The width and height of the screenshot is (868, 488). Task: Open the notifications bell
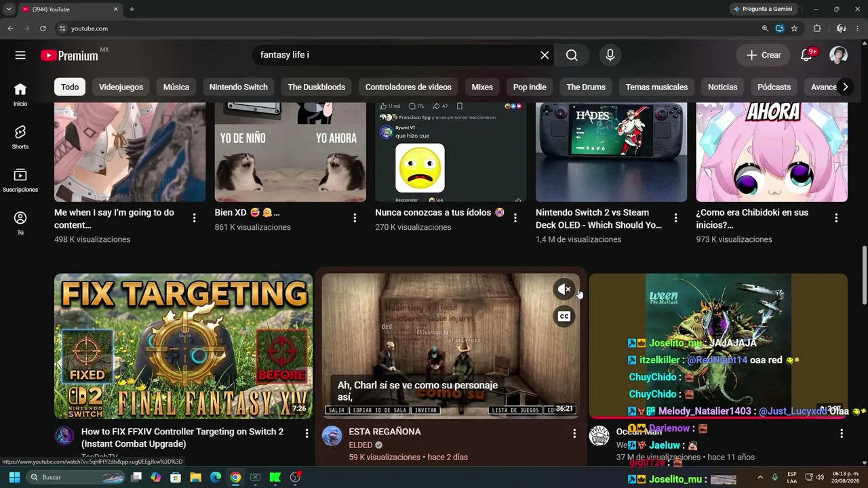[x=806, y=55]
